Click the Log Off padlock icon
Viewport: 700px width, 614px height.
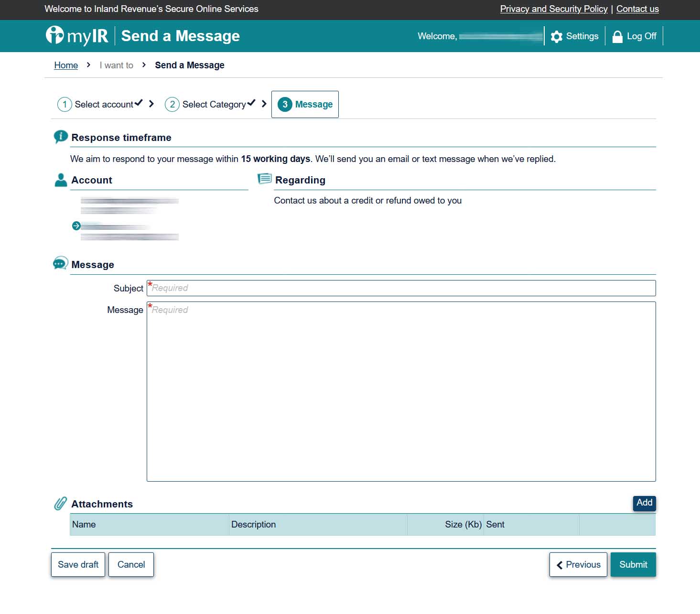point(617,37)
